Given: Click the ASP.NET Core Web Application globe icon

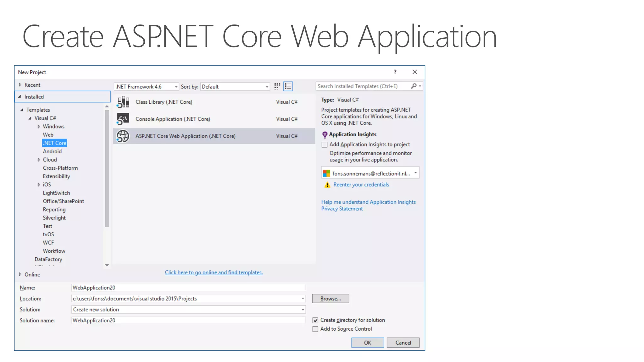Looking at the screenshot, I should pos(123,136).
